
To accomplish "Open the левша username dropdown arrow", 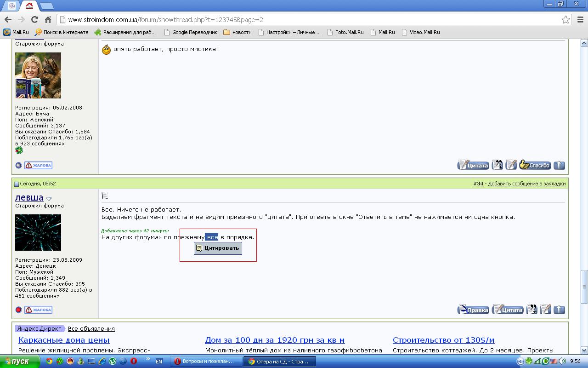I will tap(49, 199).
